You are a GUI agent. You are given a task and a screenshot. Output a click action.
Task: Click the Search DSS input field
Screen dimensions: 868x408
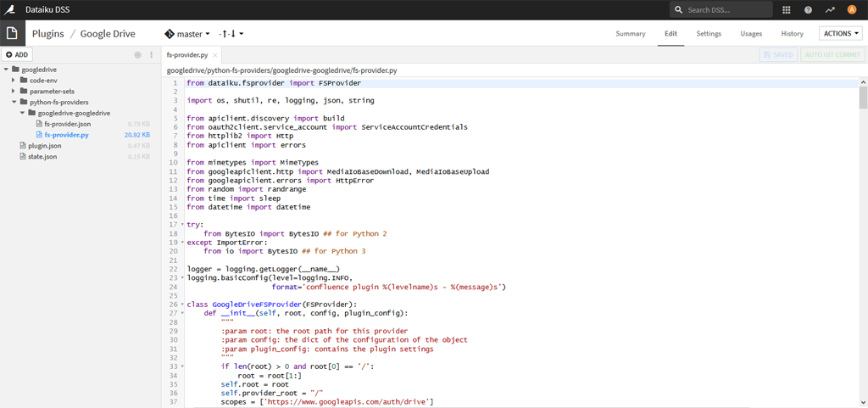721,10
